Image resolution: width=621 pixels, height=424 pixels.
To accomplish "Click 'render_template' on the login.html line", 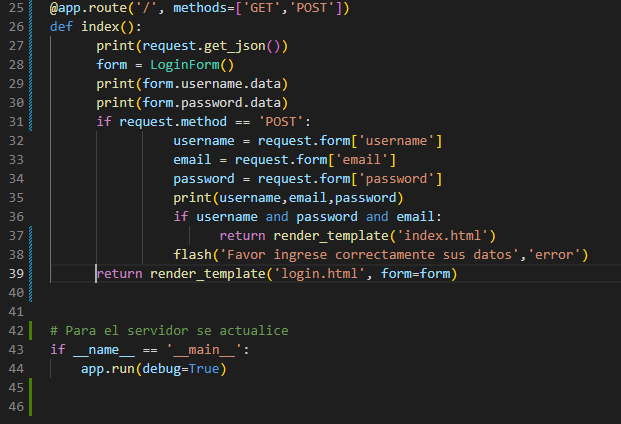I will pos(208,274).
